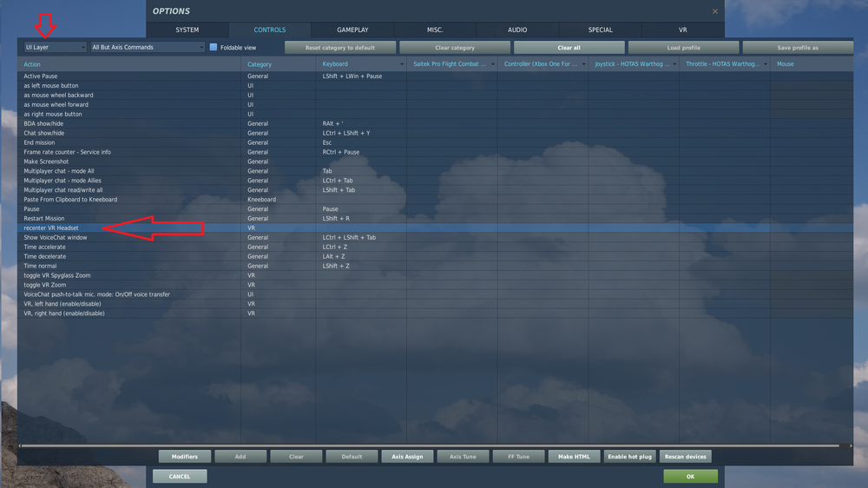Close the Options window with X
Screen dimensions: 868x488
point(714,11)
